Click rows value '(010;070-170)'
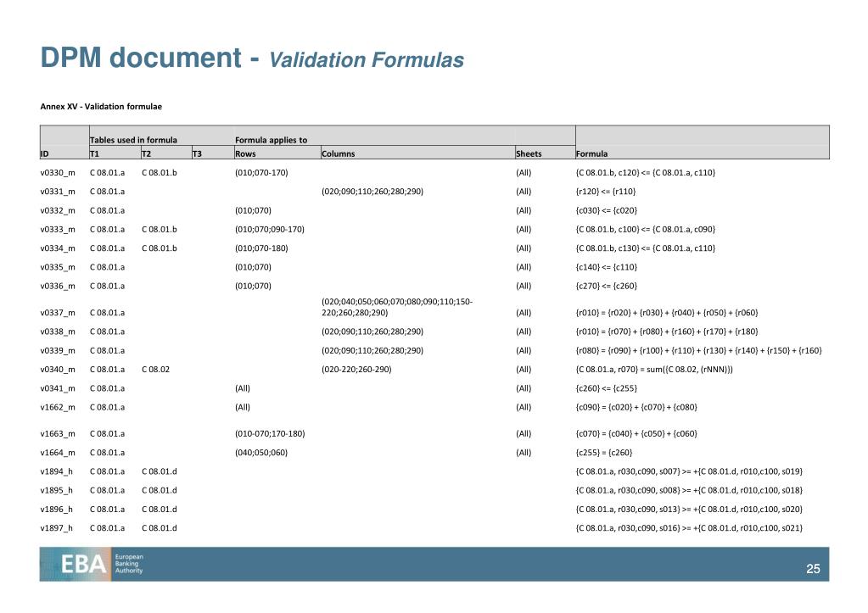Image resolution: width=868 pixels, height=613 pixels. click(x=261, y=173)
